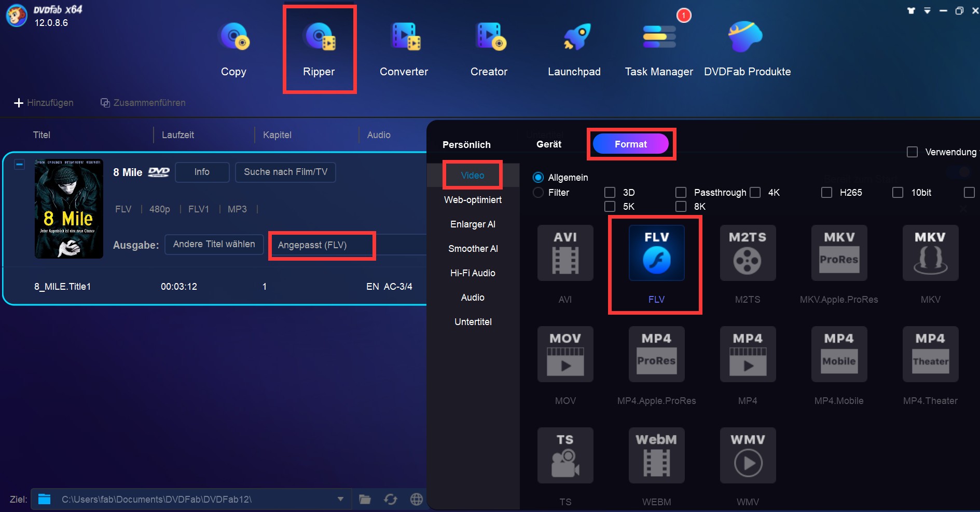This screenshot has width=980, height=512.
Task: Enable the 8K checkbox
Action: coord(681,207)
